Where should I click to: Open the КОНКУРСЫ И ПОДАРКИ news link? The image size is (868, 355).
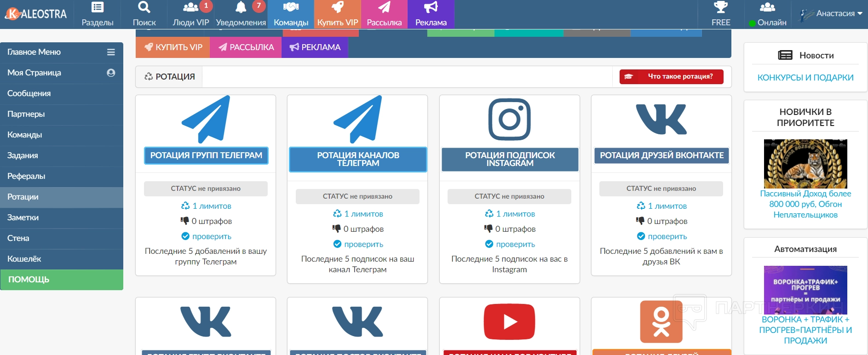pyautogui.click(x=805, y=78)
